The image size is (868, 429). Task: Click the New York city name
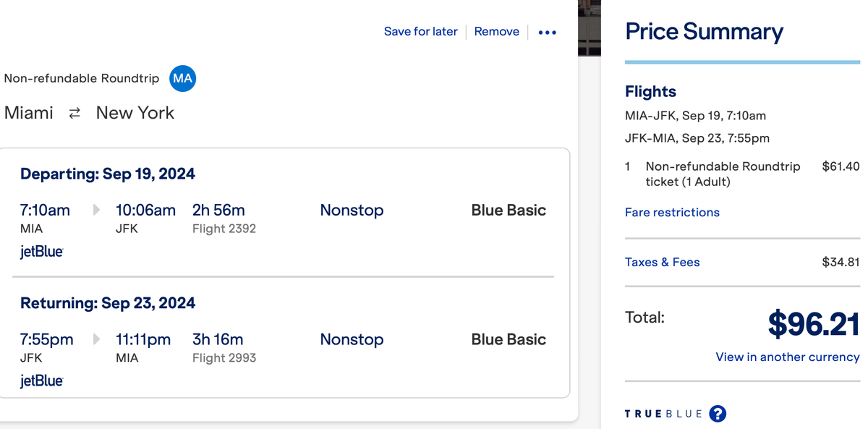click(135, 113)
